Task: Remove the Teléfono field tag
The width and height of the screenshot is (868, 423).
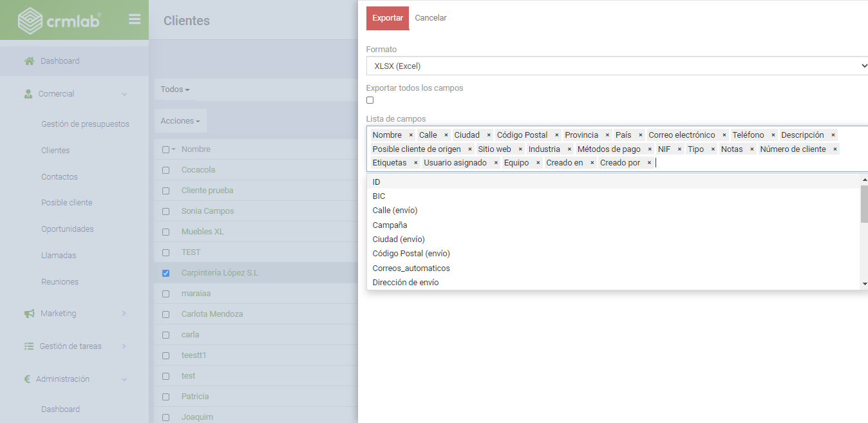Action: click(x=773, y=135)
